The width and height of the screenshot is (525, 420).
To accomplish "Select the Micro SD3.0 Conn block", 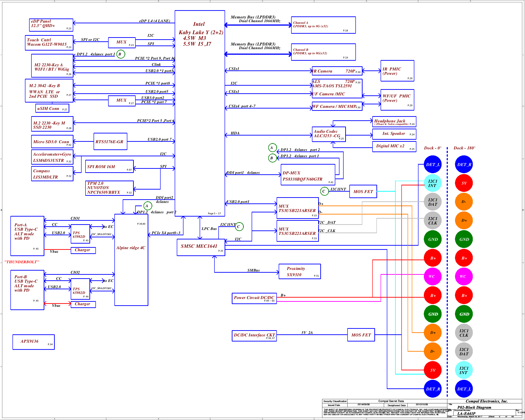I will pos(52,141).
